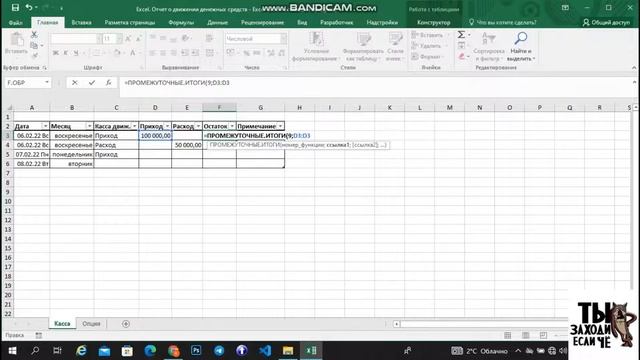Add a new sheet with plus icon
Image resolution: width=640 pixels, height=360 pixels.
point(126,324)
